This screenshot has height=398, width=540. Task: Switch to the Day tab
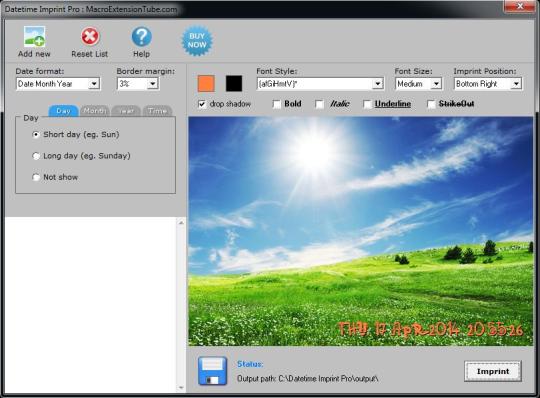click(63, 111)
